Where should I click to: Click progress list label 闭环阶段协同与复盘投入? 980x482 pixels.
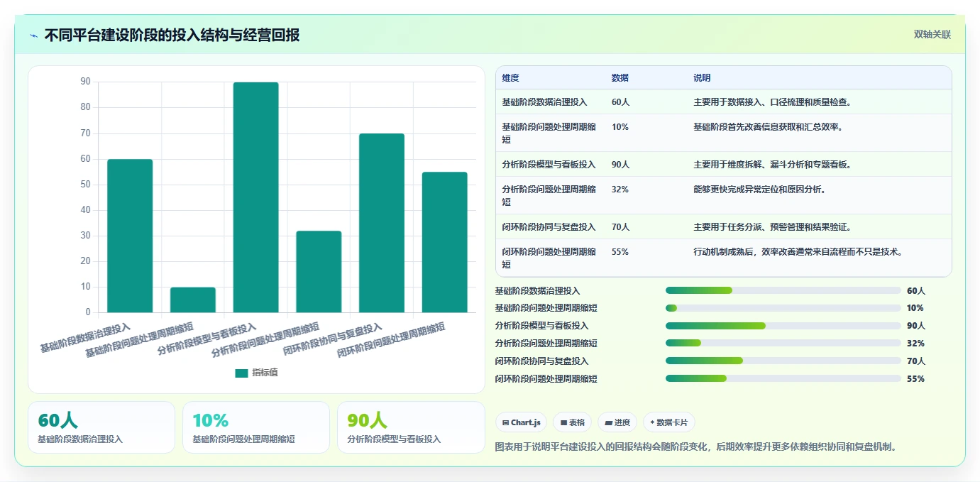[541, 361]
